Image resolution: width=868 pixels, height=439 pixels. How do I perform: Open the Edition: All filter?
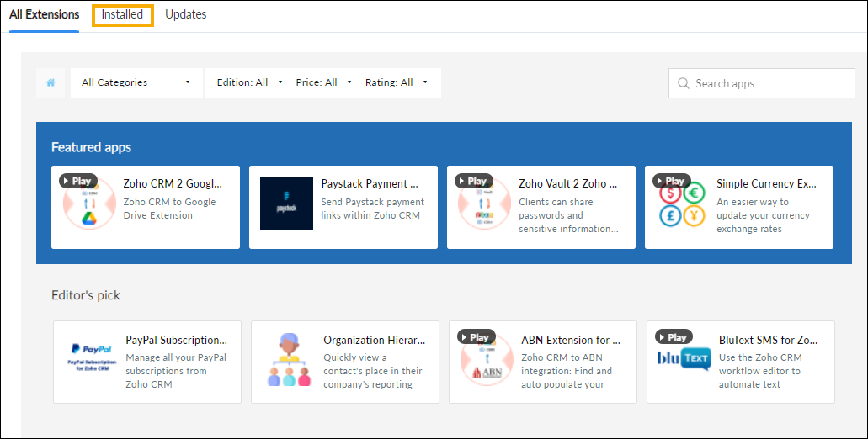pos(250,82)
